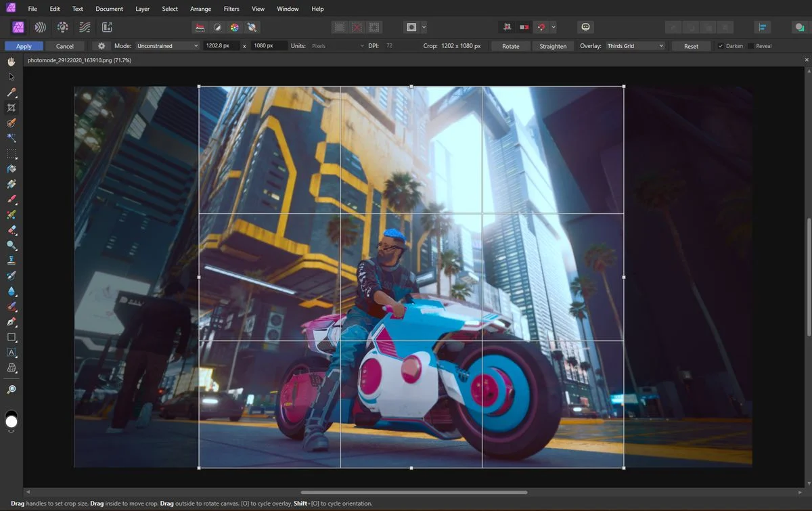Select the photomode_29122020_163910.png document tab
812x511 pixels.
(x=79, y=60)
